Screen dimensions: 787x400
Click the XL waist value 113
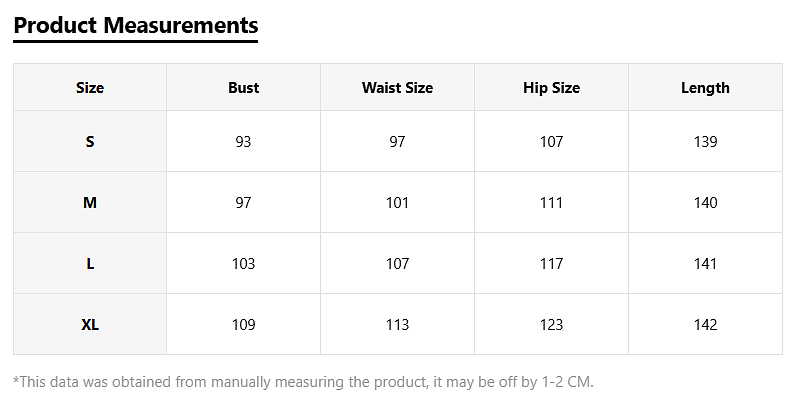click(x=397, y=325)
